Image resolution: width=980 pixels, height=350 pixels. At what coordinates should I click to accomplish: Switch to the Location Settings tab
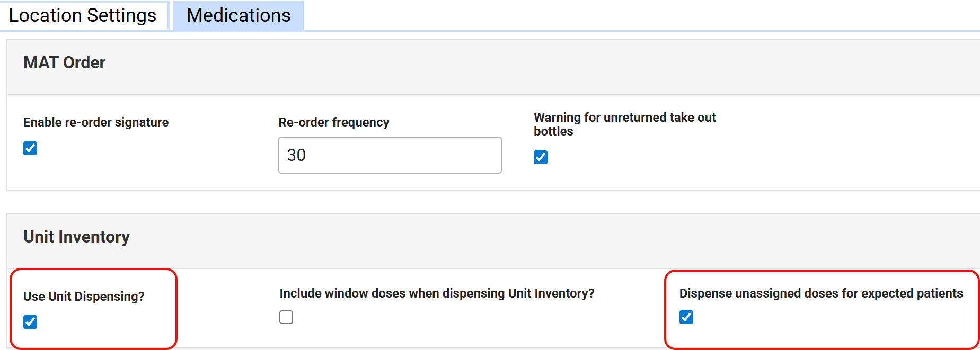click(x=83, y=15)
